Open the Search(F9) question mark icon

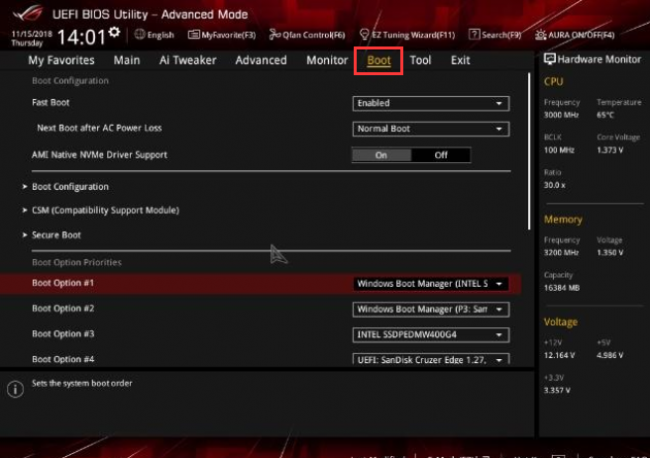point(474,34)
